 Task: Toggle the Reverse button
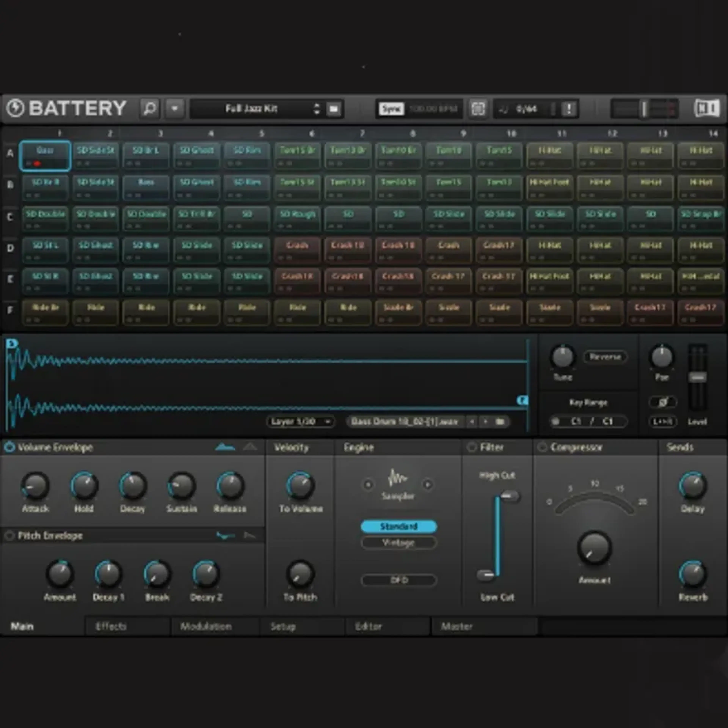[x=605, y=356]
